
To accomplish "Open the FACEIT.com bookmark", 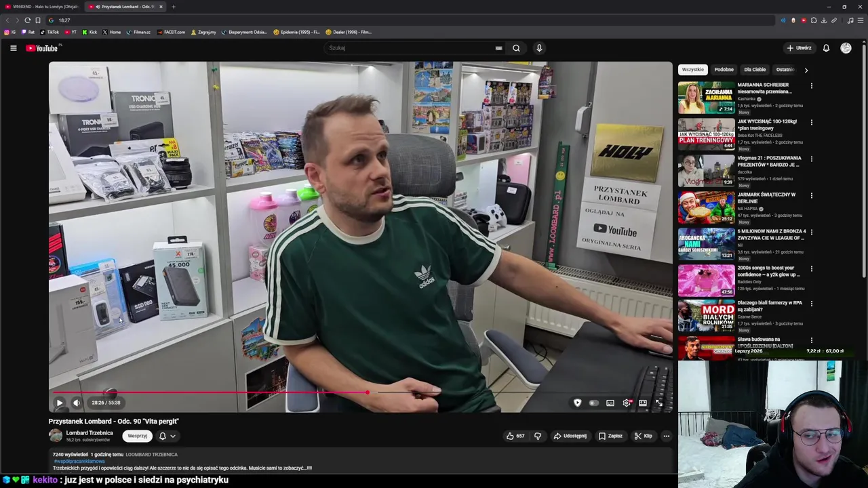I will point(171,32).
